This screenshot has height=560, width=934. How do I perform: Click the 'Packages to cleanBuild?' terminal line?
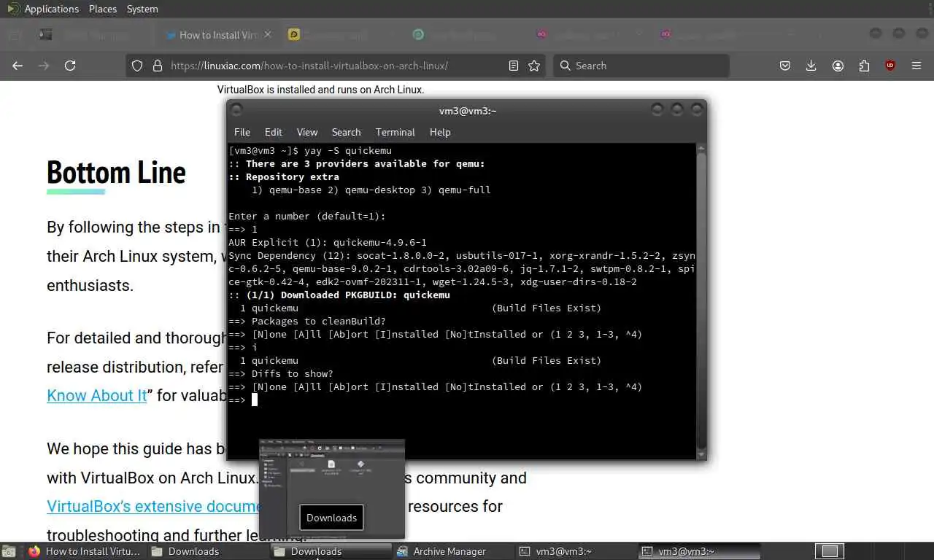click(x=307, y=321)
